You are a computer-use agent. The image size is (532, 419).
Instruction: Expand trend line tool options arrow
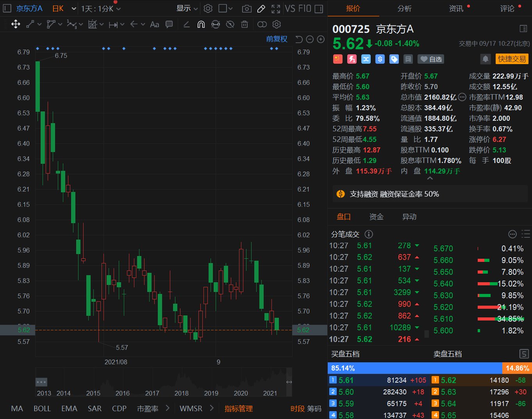point(39,24)
